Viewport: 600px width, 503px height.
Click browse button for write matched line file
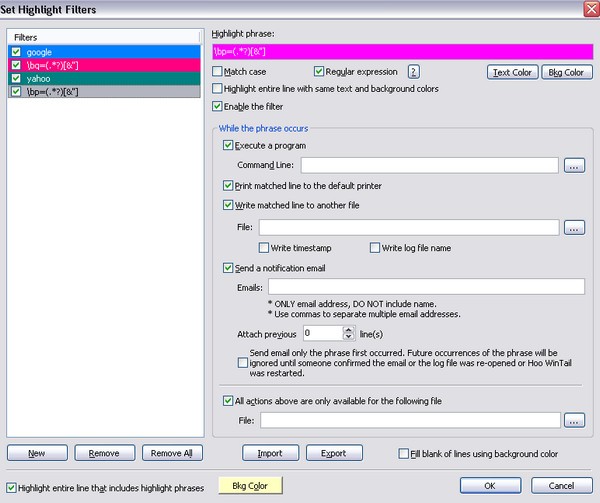tap(573, 228)
